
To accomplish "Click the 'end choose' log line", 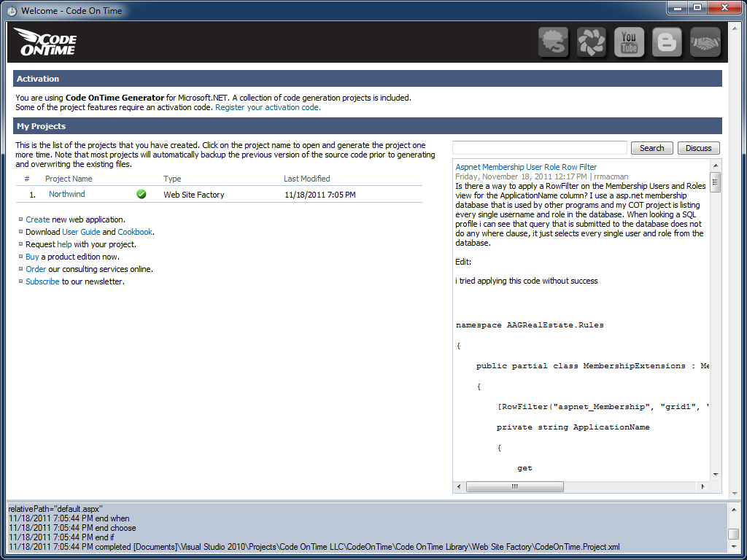I will click(72, 528).
